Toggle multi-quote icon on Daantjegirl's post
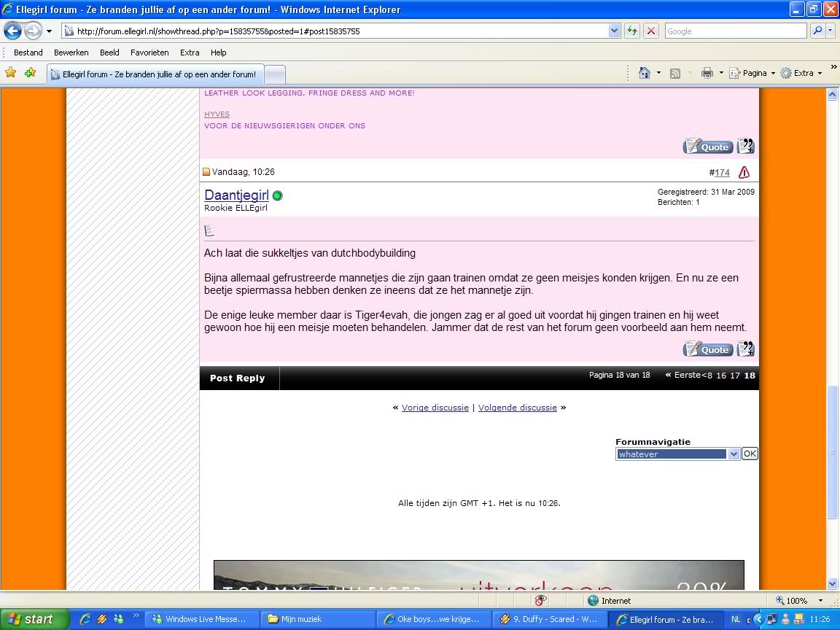Image resolution: width=840 pixels, height=630 pixels. tap(745, 349)
